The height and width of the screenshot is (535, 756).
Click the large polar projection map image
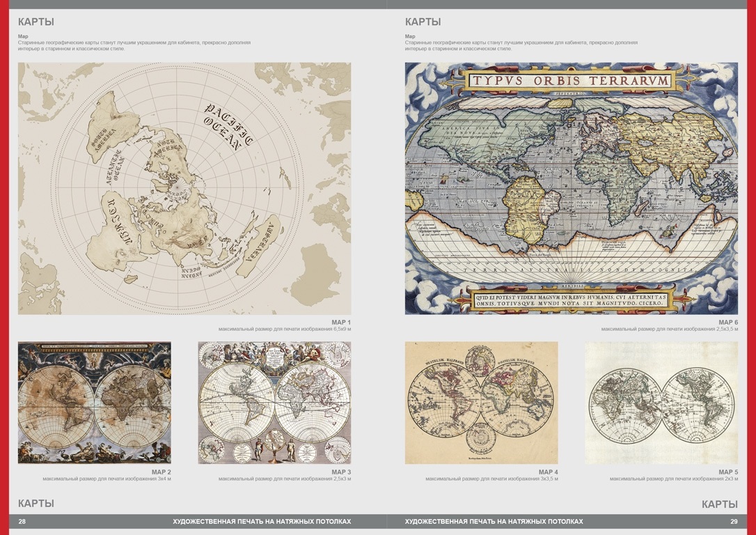tap(184, 188)
